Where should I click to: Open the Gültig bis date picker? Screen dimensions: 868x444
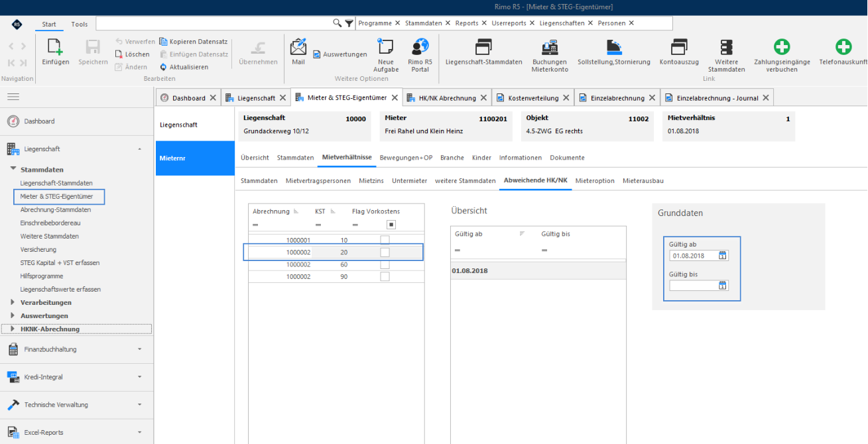point(723,286)
